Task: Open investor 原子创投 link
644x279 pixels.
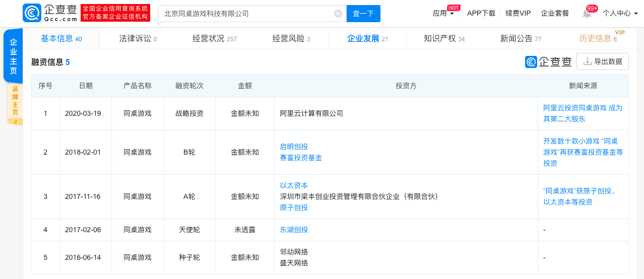Action: (x=294, y=207)
